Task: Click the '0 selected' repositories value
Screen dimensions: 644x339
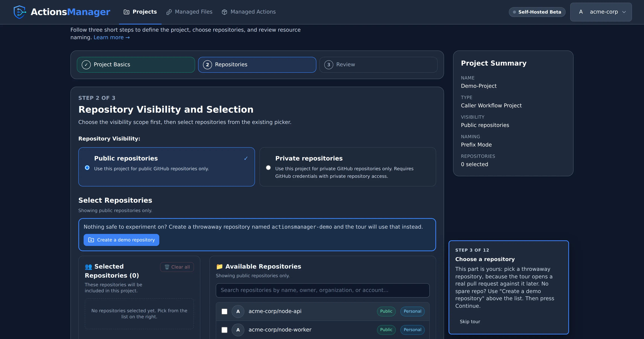Action: point(474,164)
